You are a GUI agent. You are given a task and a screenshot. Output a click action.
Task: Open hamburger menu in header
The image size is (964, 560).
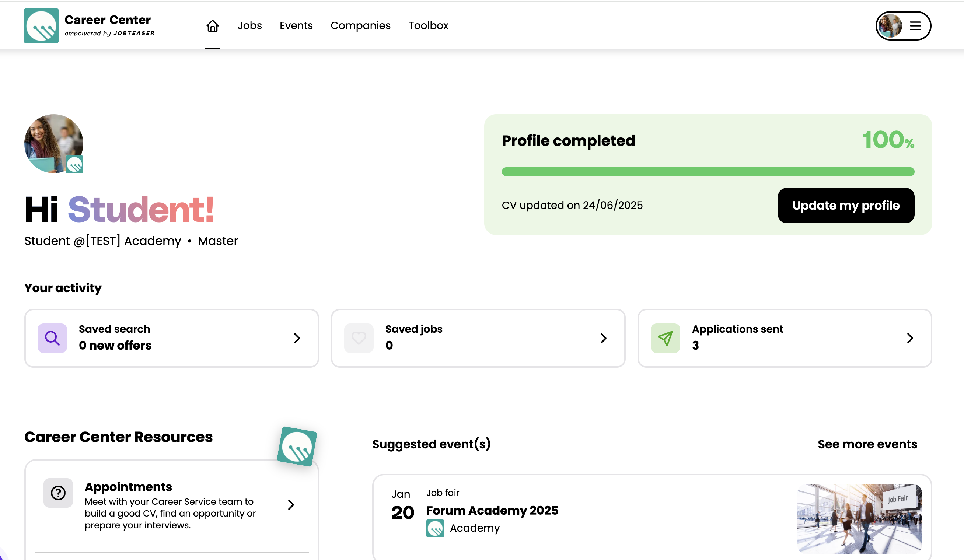click(x=915, y=26)
